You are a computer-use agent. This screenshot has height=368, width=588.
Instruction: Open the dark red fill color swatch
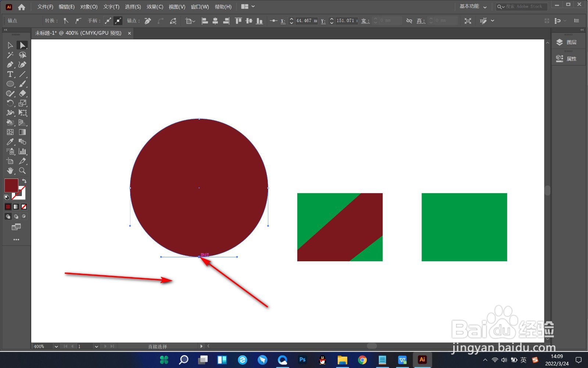click(11, 185)
